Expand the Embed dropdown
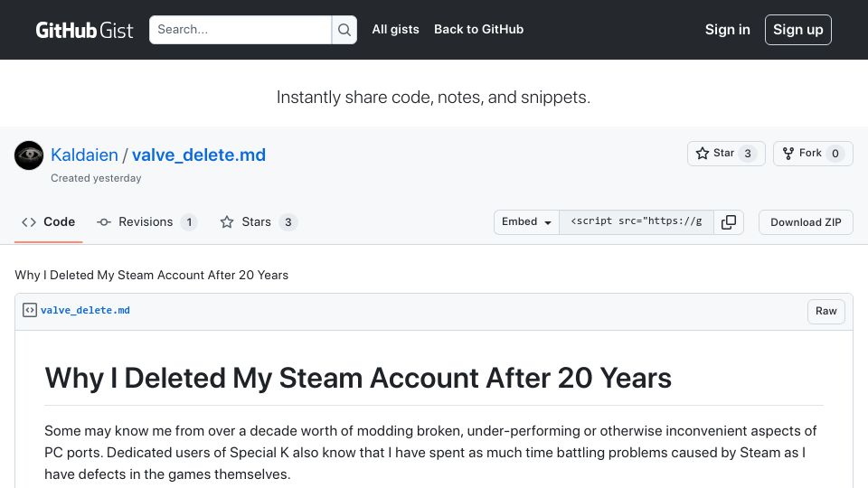 pyautogui.click(x=526, y=222)
